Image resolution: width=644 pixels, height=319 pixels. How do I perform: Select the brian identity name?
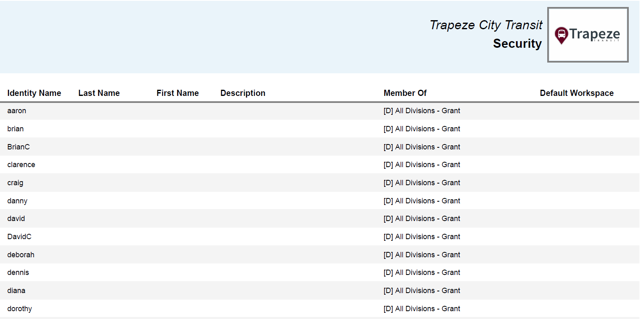point(16,129)
